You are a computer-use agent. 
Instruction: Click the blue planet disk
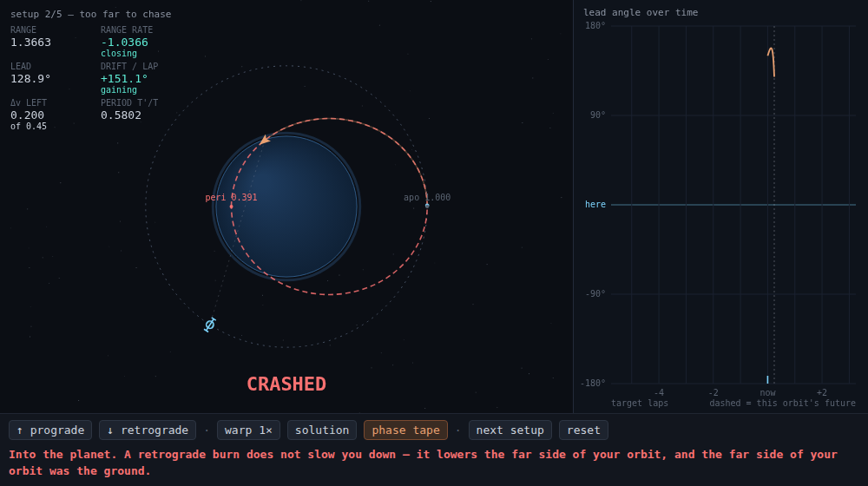pos(286,206)
